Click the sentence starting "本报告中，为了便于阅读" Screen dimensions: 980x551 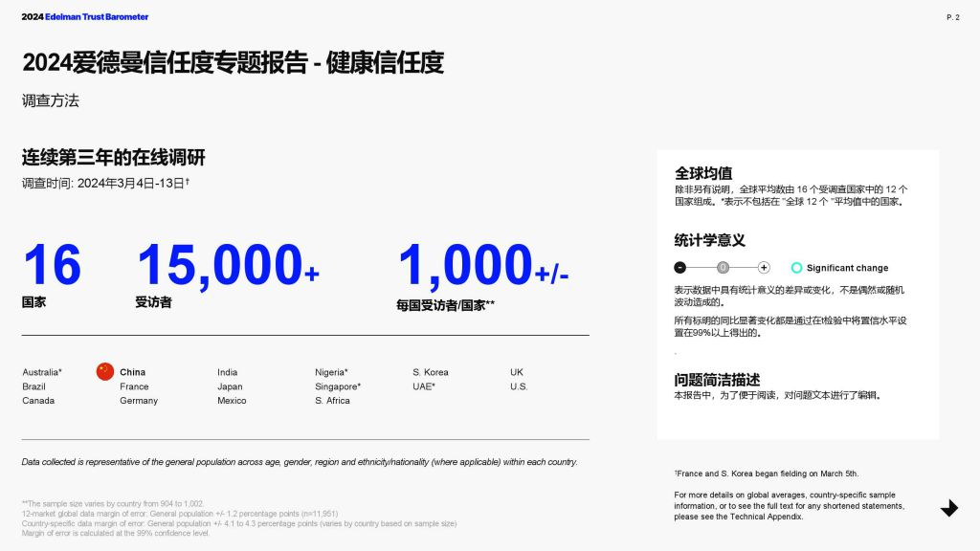[777, 395]
